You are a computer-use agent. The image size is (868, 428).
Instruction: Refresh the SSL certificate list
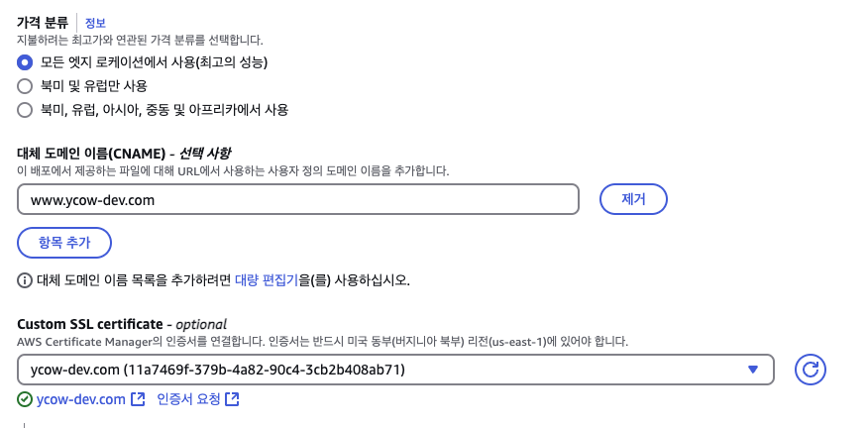point(810,370)
